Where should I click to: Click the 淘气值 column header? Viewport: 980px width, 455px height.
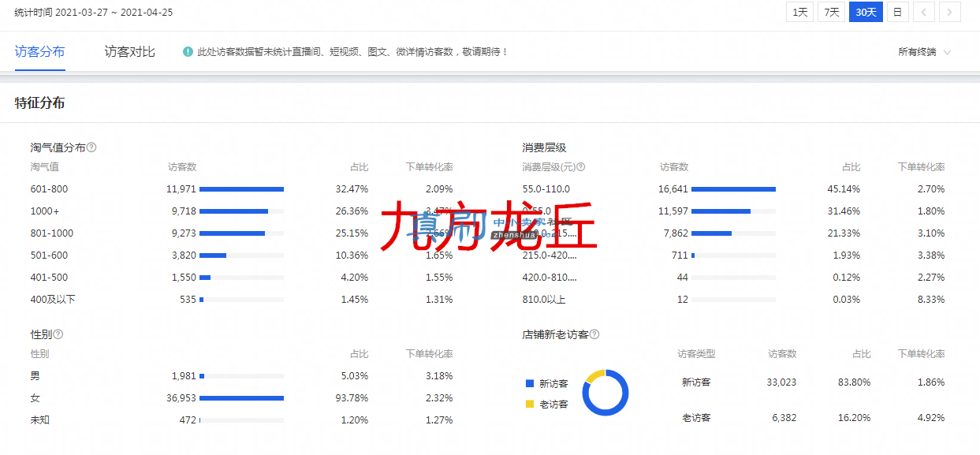click(45, 167)
